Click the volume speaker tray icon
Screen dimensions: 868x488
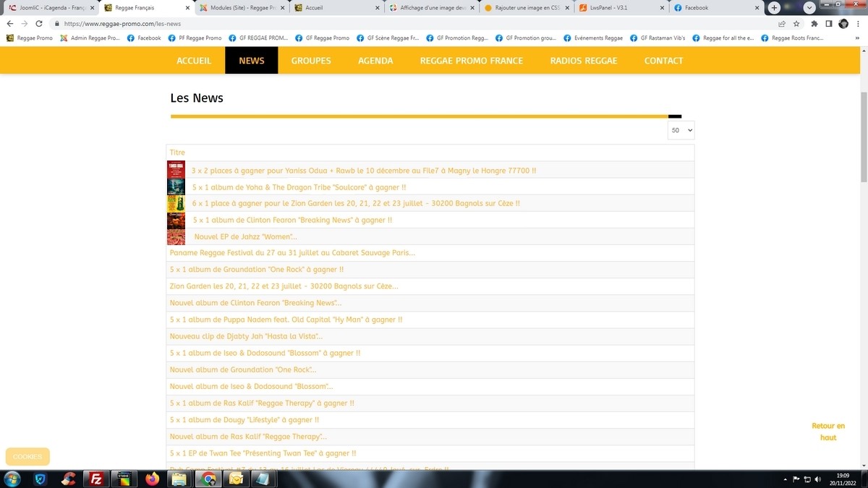point(820,479)
